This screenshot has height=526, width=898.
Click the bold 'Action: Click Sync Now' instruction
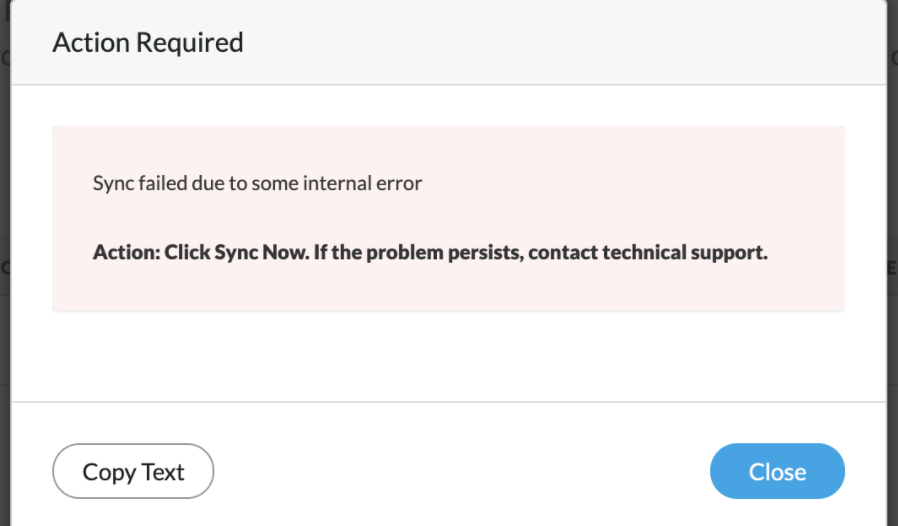click(x=430, y=252)
